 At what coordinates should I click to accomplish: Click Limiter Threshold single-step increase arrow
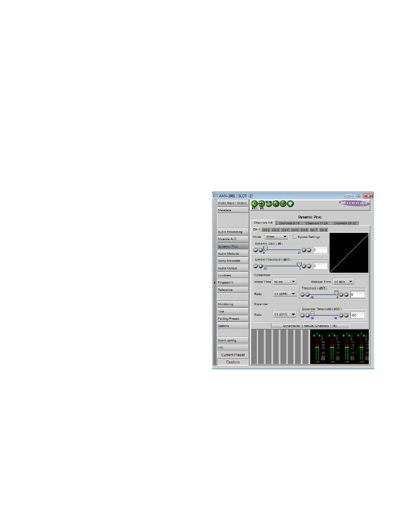(x=304, y=266)
